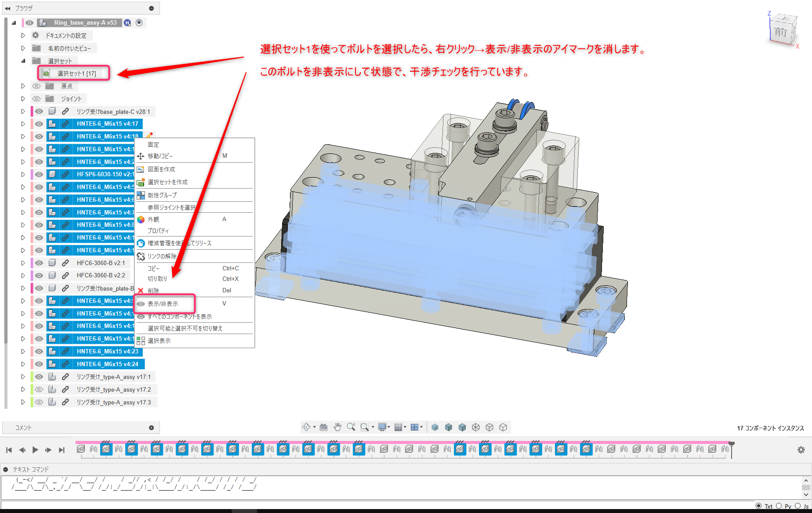The image size is (812, 513).
Task: Set style Shaded with visible edges only
Action: [x=462, y=427]
